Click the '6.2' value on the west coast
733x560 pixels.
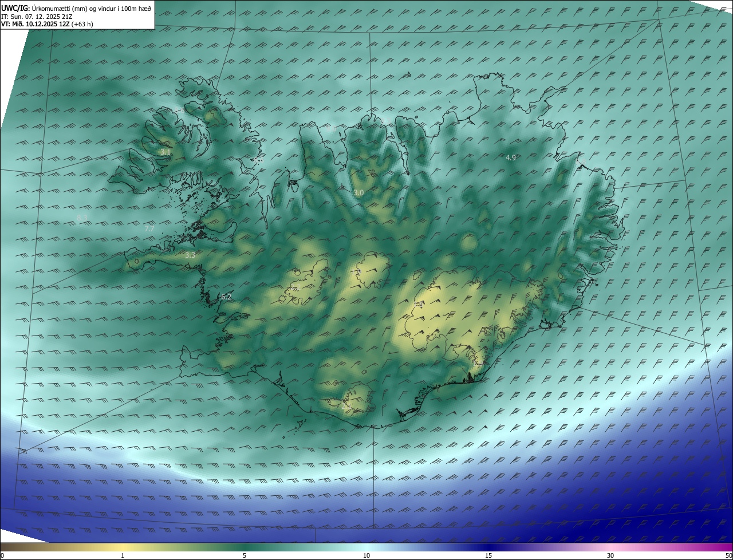[x=226, y=297]
